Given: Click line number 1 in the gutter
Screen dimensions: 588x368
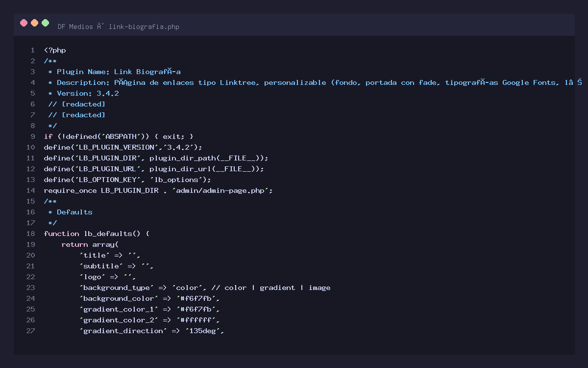Looking at the screenshot, I should (32, 50).
